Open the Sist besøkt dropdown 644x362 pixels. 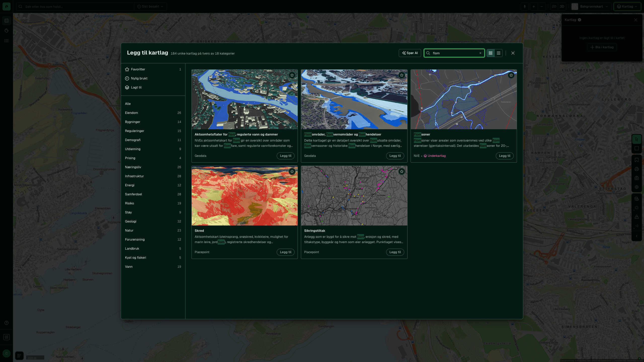[x=150, y=7]
